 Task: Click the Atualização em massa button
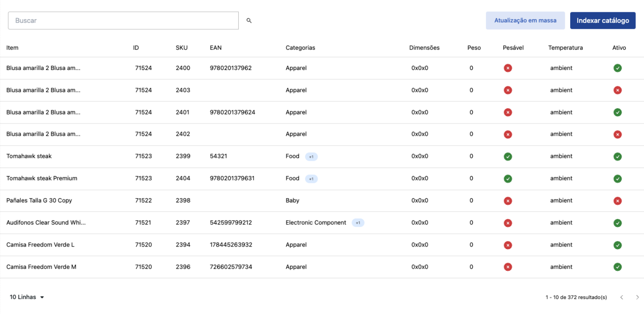coord(525,20)
